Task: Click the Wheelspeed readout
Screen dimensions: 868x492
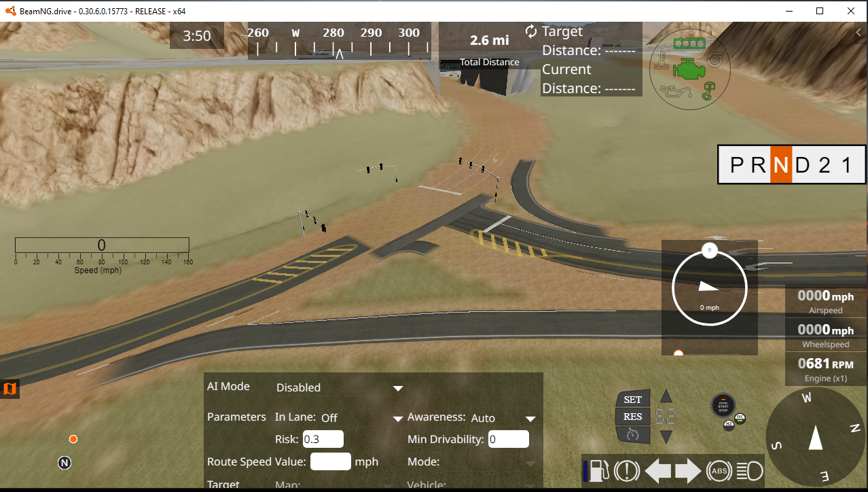Action: [x=826, y=336]
